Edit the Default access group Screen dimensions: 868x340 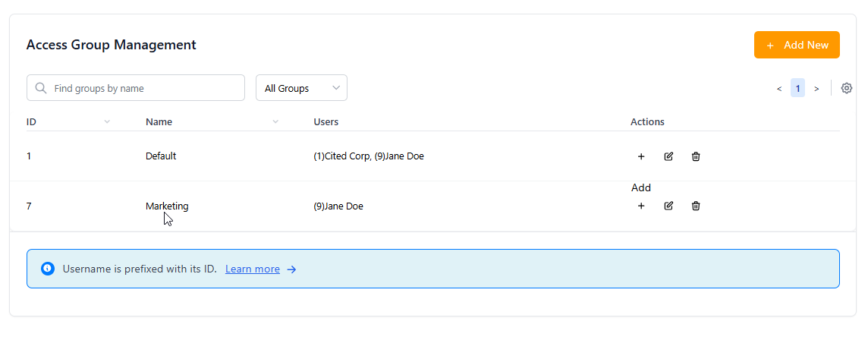click(668, 156)
